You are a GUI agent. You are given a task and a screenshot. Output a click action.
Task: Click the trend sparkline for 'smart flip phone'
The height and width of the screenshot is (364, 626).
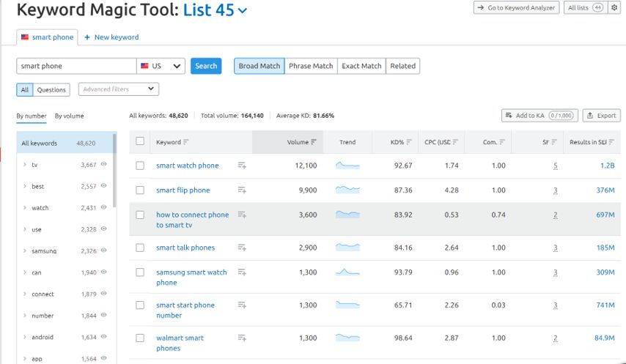pos(347,190)
